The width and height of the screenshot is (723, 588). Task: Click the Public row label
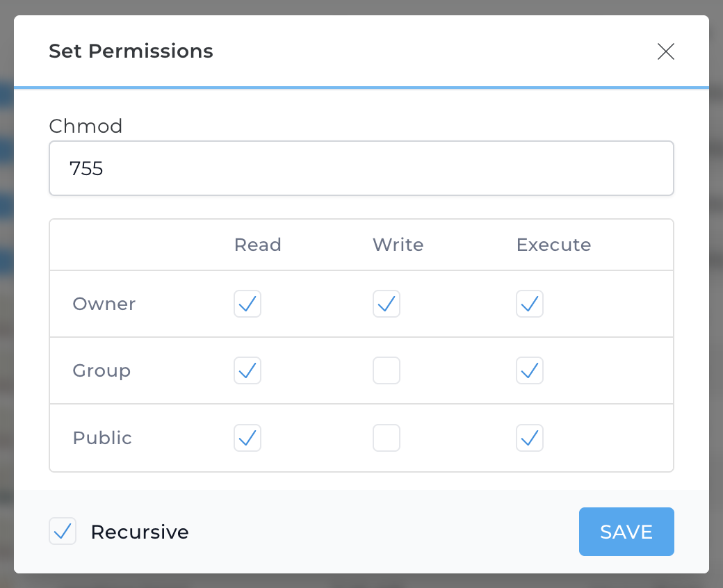101,438
